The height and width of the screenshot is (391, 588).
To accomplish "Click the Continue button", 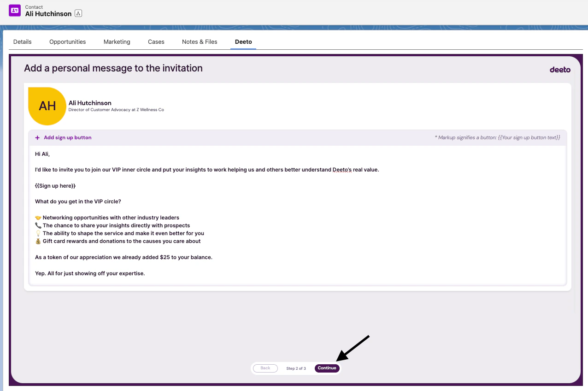I will (327, 368).
